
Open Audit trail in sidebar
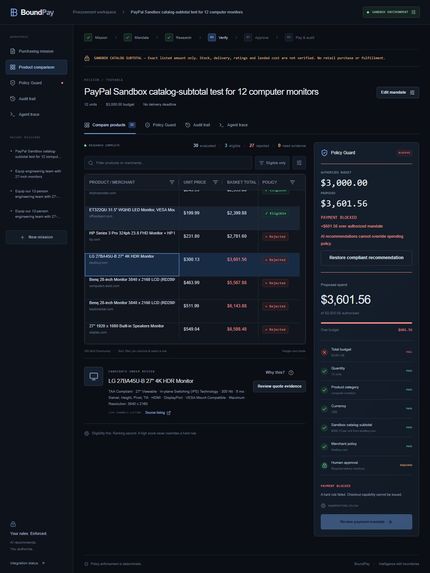tap(36, 99)
